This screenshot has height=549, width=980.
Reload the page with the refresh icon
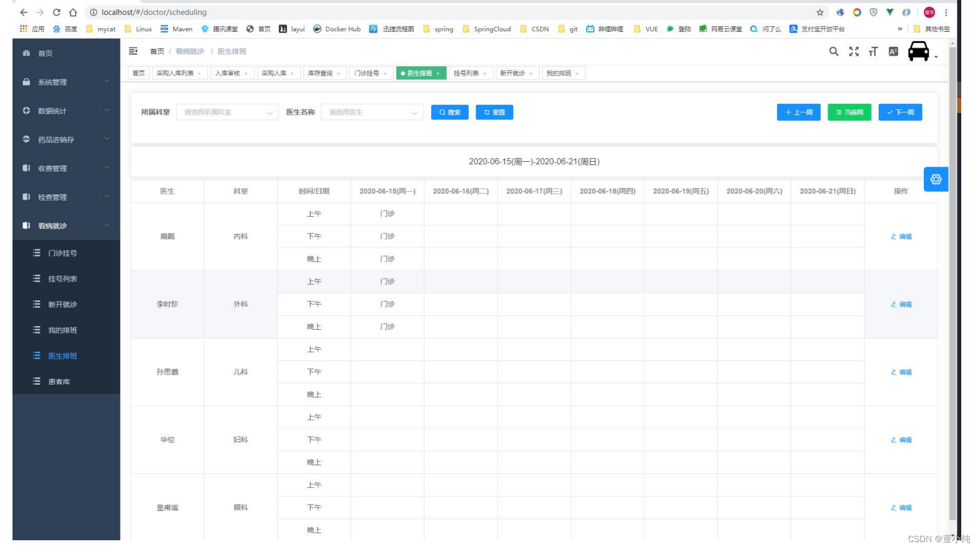[x=56, y=12]
